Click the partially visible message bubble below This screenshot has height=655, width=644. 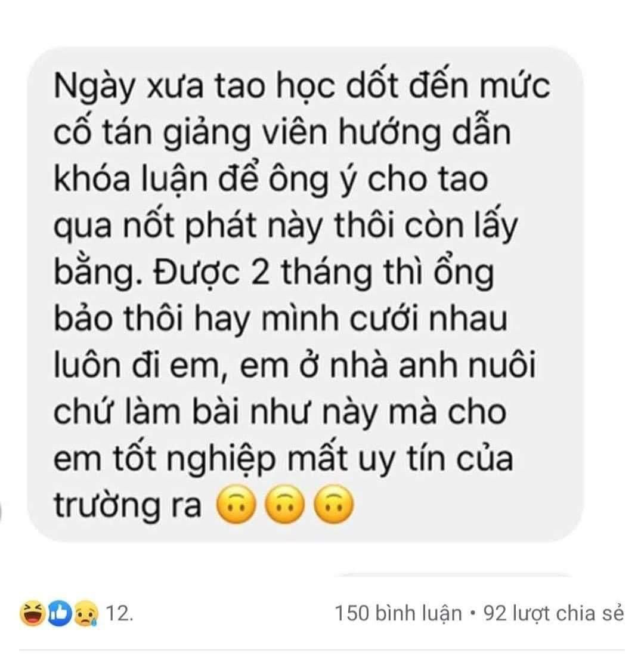(453, 575)
